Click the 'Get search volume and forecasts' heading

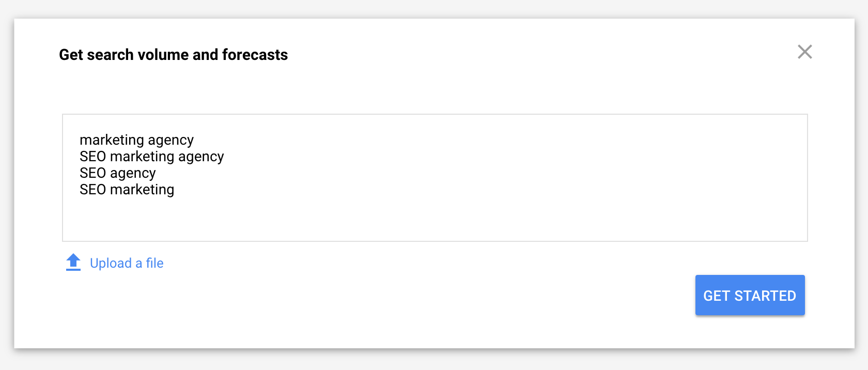[173, 55]
